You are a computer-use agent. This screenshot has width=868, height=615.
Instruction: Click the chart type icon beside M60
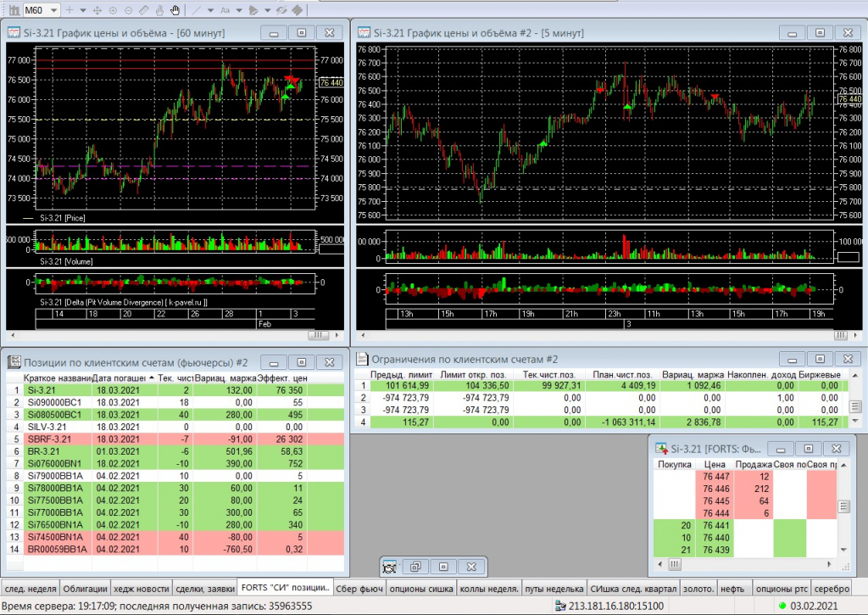(x=14, y=10)
